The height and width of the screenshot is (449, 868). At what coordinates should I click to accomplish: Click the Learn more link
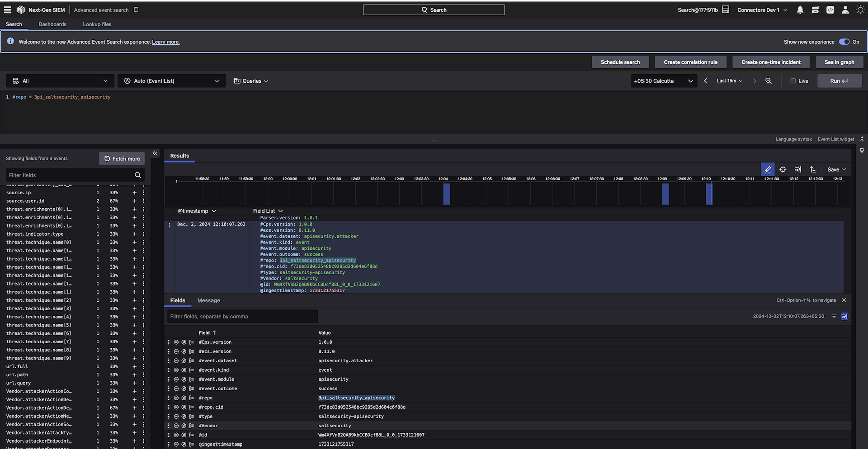(165, 42)
